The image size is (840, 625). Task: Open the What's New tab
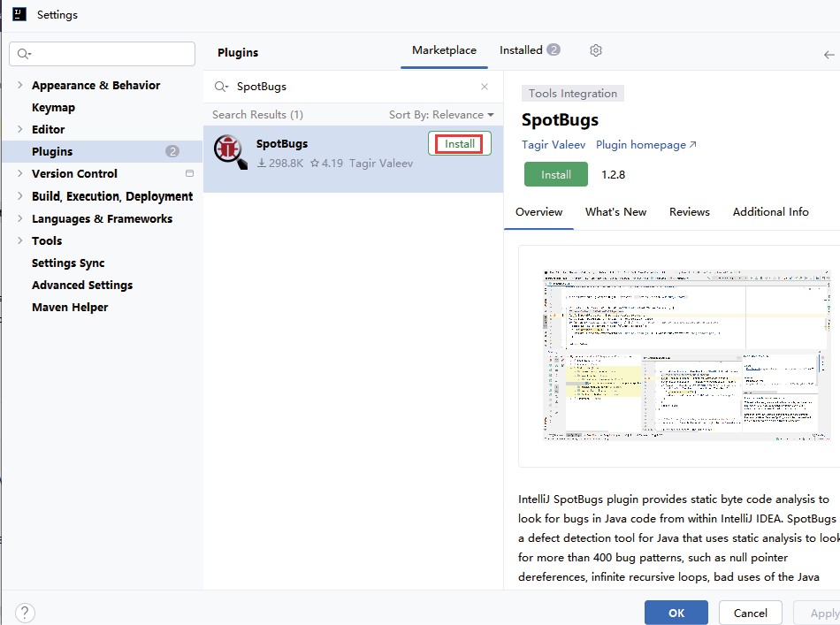click(615, 212)
